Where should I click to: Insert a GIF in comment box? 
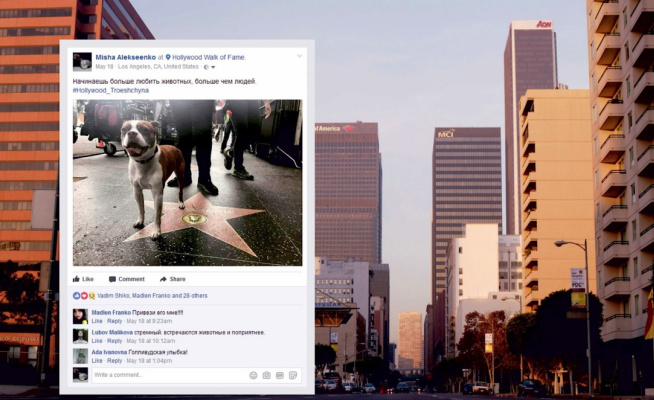click(x=280, y=375)
